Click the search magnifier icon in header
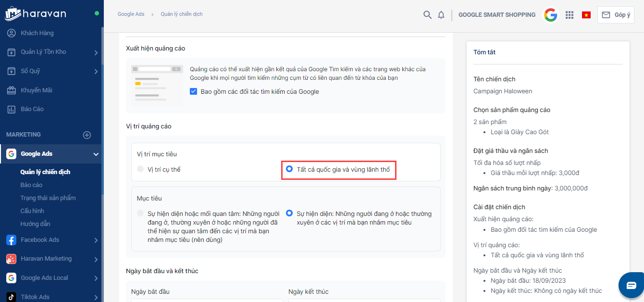Screen dimensions: 644x302 [427, 15]
